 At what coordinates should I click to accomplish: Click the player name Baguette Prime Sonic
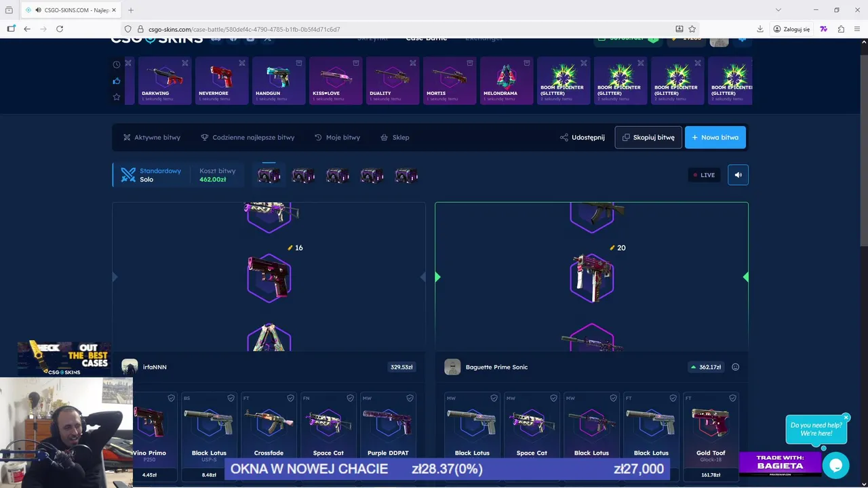[496, 367]
